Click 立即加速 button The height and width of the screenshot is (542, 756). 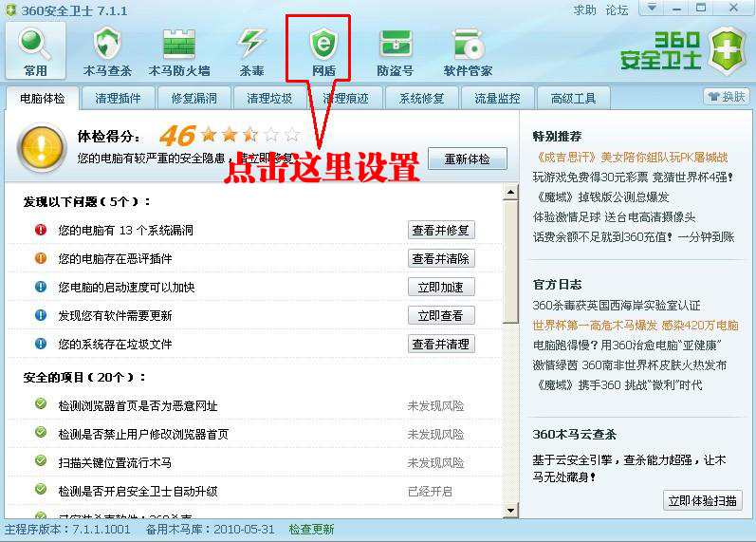tap(441, 288)
